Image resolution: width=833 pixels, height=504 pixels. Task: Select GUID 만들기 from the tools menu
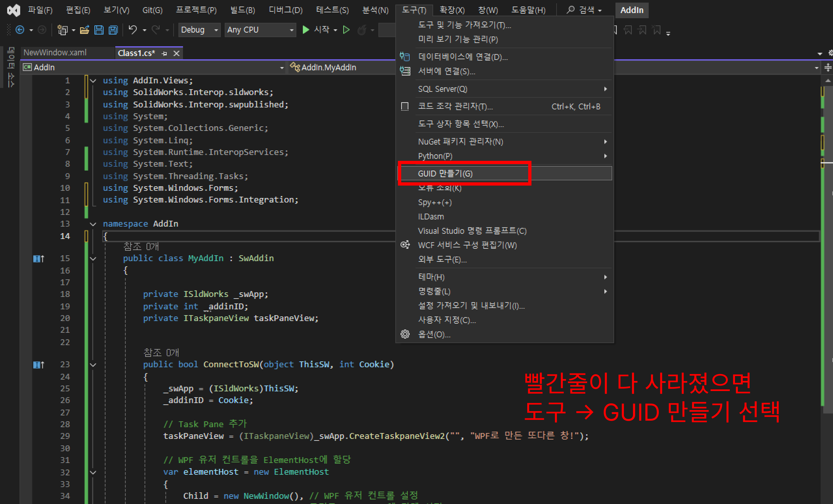pyautogui.click(x=445, y=174)
